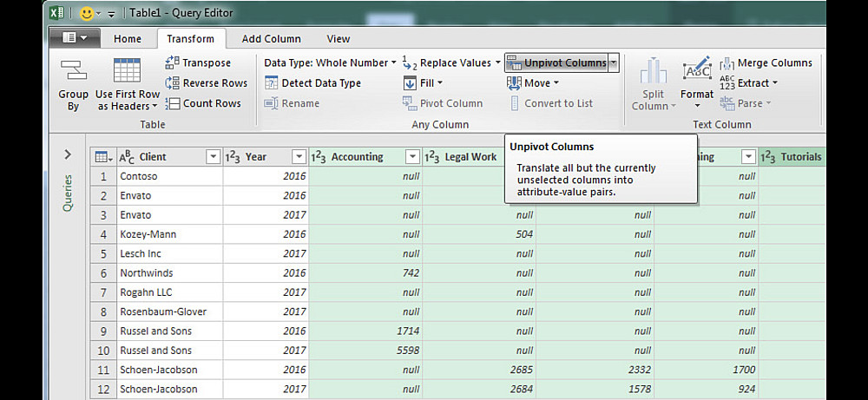Click the Transpose table icon
Viewport: 868px width, 400px height.
click(x=172, y=62)
